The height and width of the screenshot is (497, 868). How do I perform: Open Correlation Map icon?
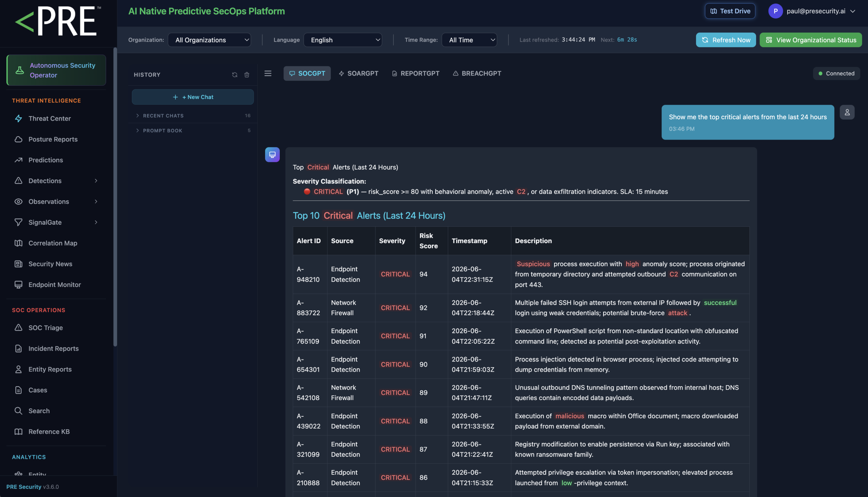tap(18, 243)
